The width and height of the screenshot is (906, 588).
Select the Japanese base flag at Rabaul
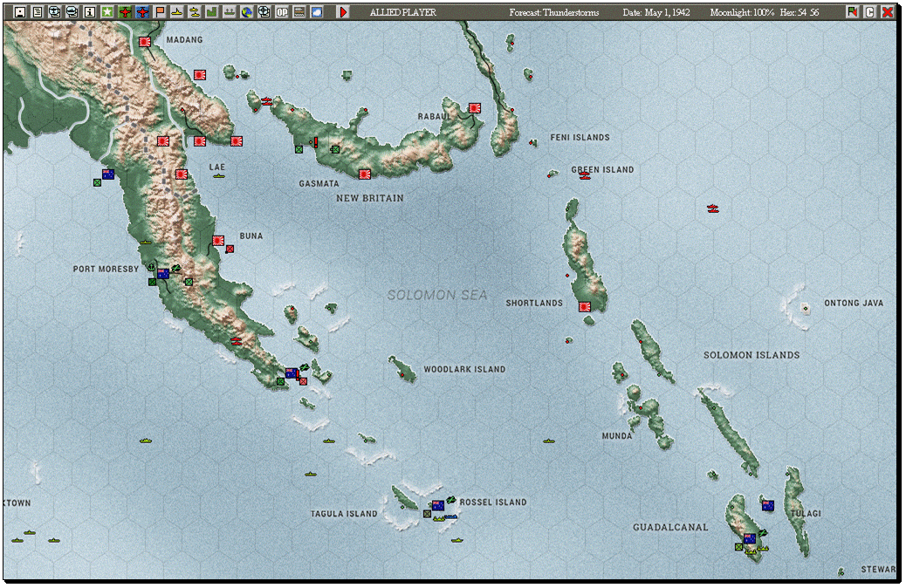pos(474,108)
